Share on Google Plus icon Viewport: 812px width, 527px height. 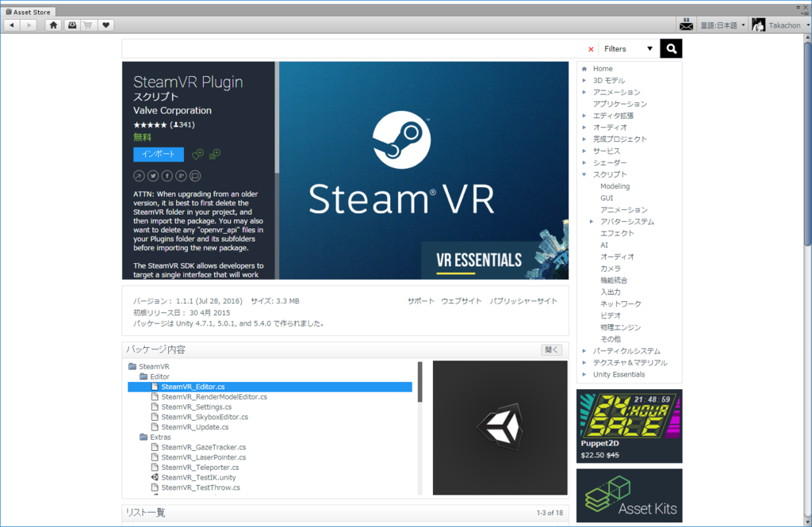[x=181, y=176]
